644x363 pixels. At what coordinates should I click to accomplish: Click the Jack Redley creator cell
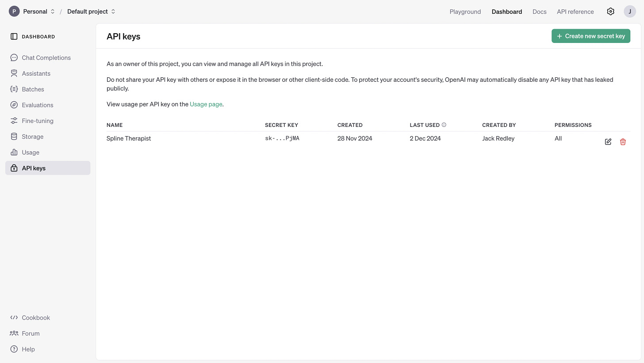(498, 138)
